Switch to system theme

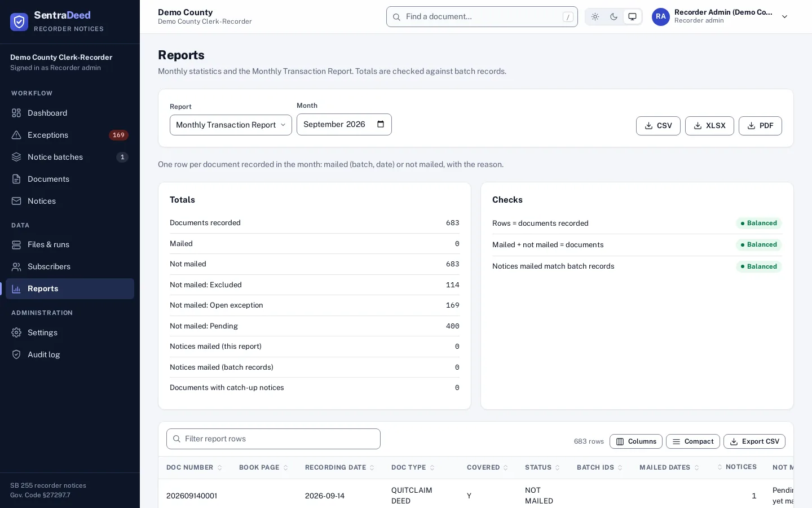[632, 17]
